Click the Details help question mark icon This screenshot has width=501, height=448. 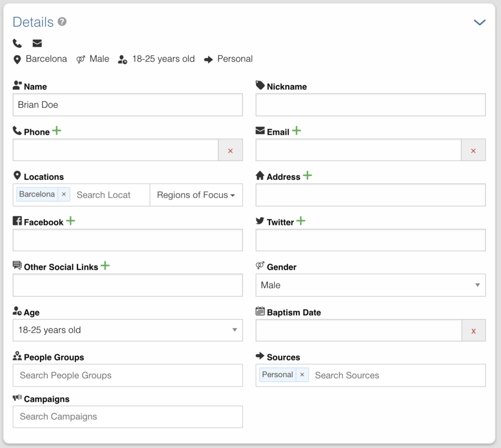point(62,22)
